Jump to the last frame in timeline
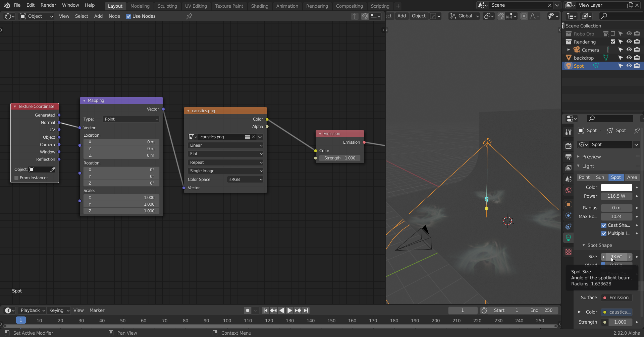This screenshot has width=644, height=337. 306,310
